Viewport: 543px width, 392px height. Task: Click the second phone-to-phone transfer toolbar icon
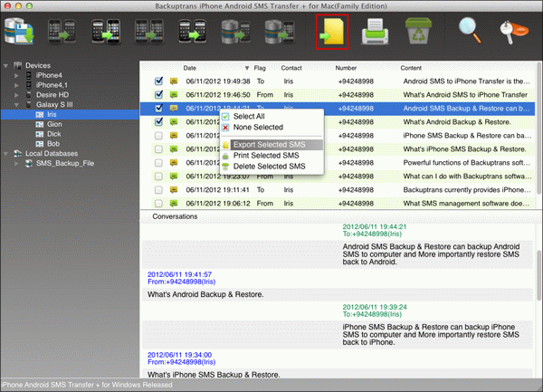click(x=106, y=32)
